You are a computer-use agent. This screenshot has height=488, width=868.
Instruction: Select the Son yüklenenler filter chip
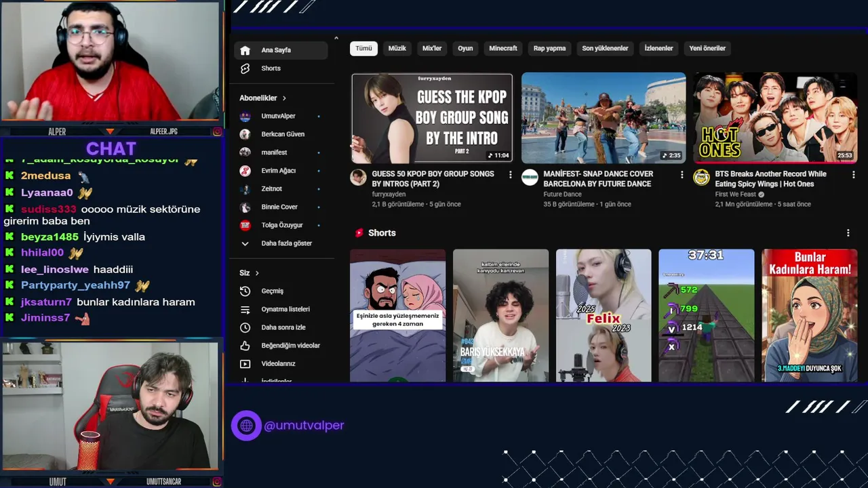click(x=605, y=49)
